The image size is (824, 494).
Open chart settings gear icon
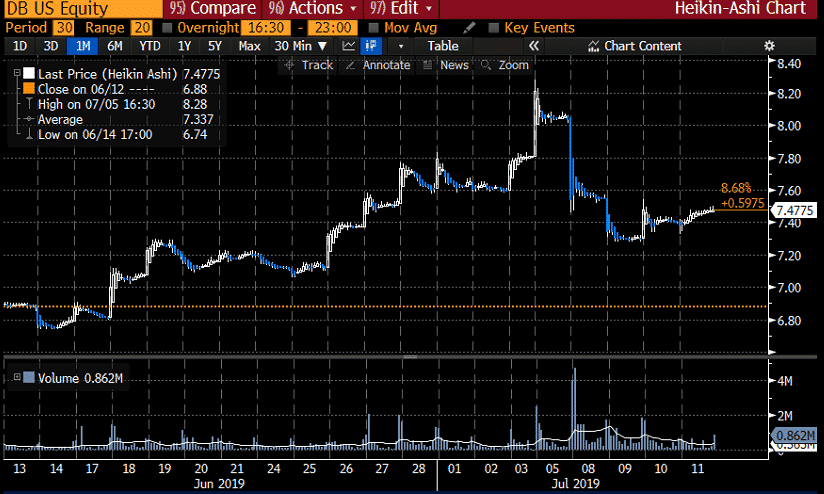pyautogui.click(x=769, y=46)
